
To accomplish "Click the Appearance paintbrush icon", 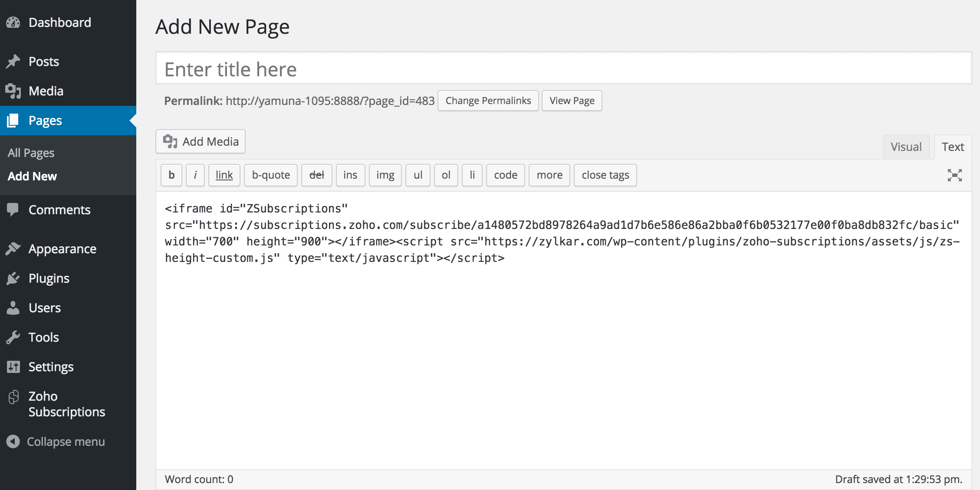I will [13, 249].
